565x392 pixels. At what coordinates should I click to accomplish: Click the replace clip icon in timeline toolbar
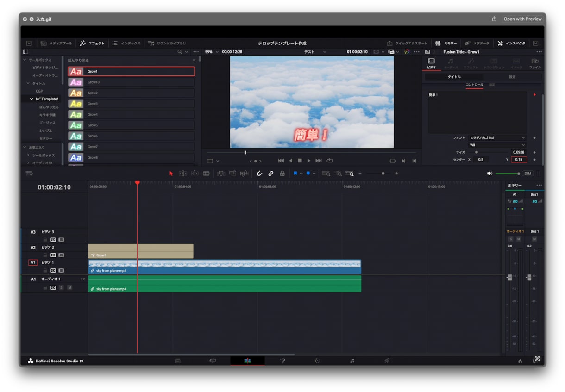[244, 174]
